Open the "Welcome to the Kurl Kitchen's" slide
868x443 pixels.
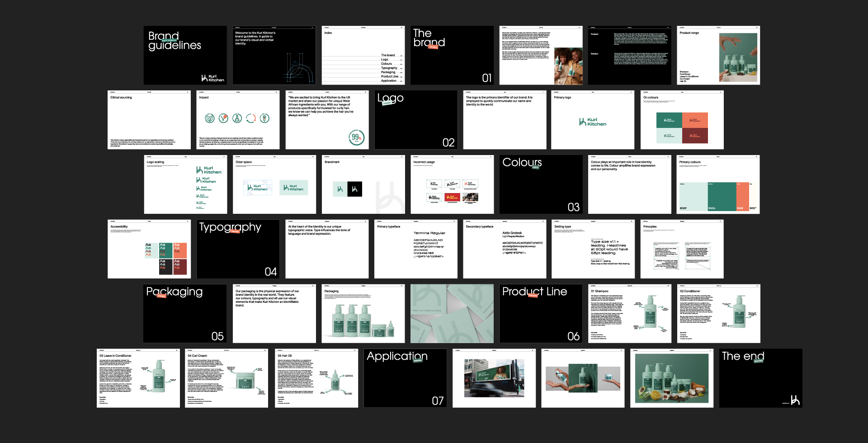274,55
